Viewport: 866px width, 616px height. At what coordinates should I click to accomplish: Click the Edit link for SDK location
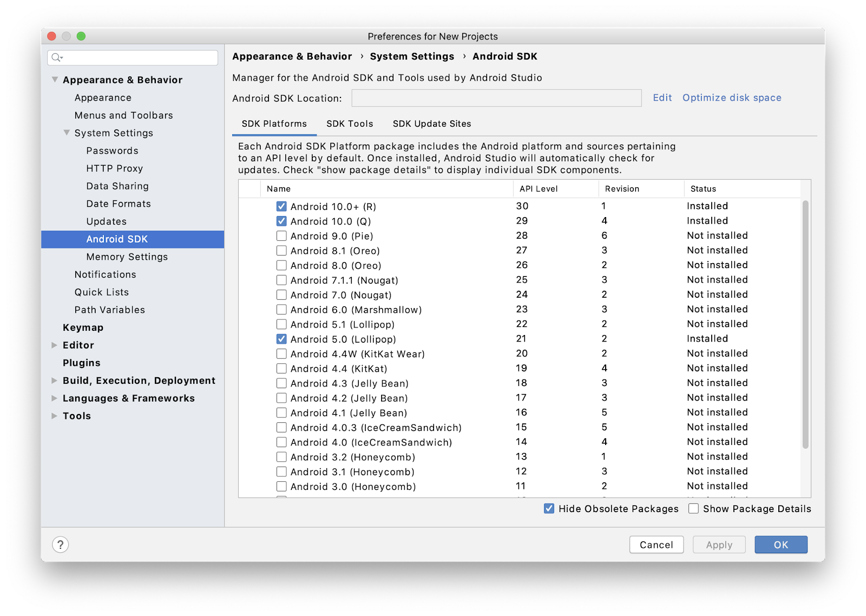662,98
